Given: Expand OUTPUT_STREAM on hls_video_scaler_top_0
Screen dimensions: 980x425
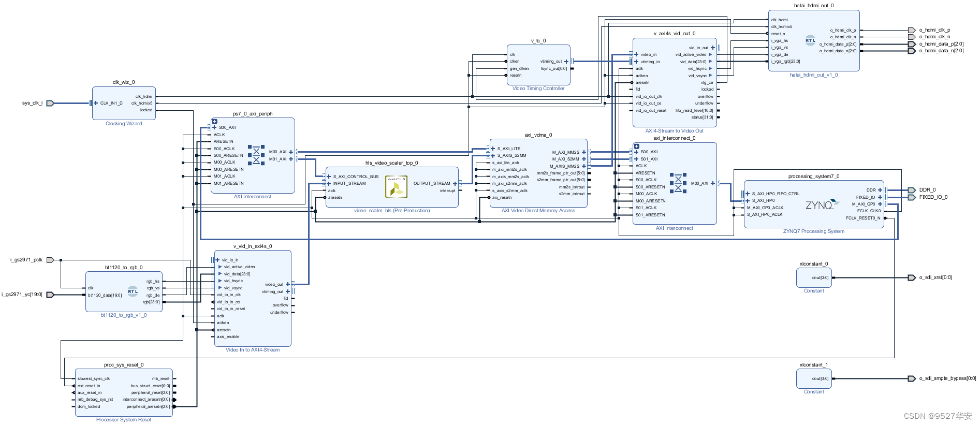Looking at the screenshot, I should tap(455, 183).
